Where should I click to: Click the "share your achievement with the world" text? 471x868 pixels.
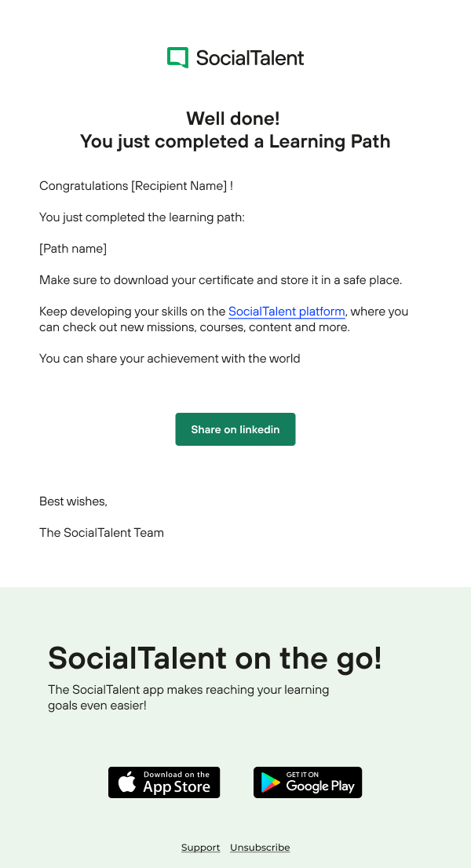click(170, 359)
